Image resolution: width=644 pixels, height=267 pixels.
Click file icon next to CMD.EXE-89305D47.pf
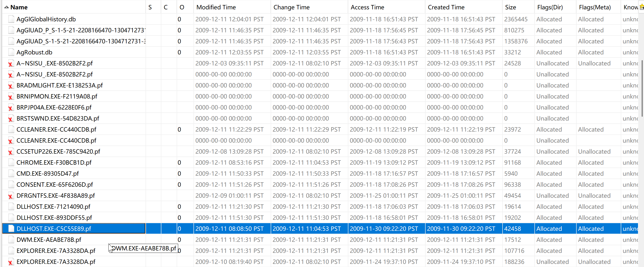[x=11, y=174]
